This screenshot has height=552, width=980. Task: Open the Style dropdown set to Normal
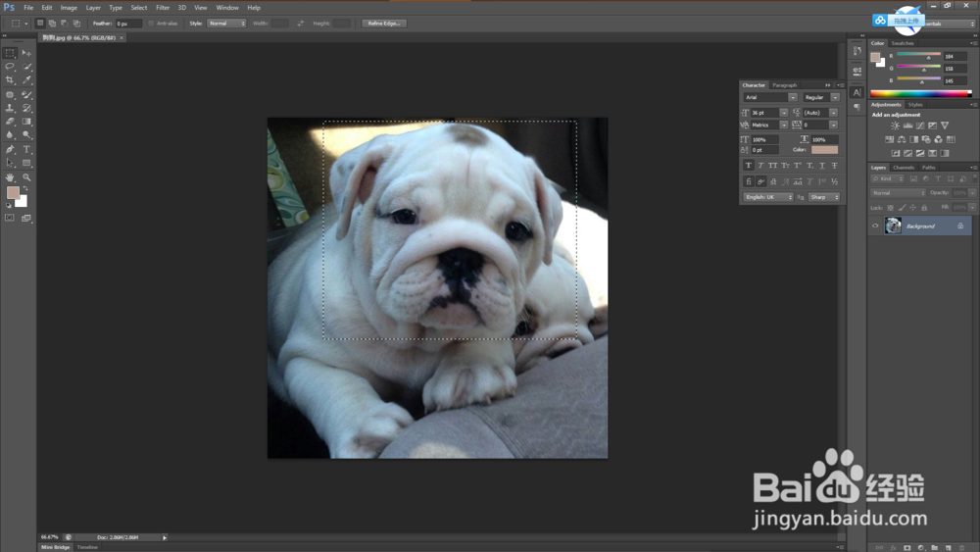(x=226, y=24)
